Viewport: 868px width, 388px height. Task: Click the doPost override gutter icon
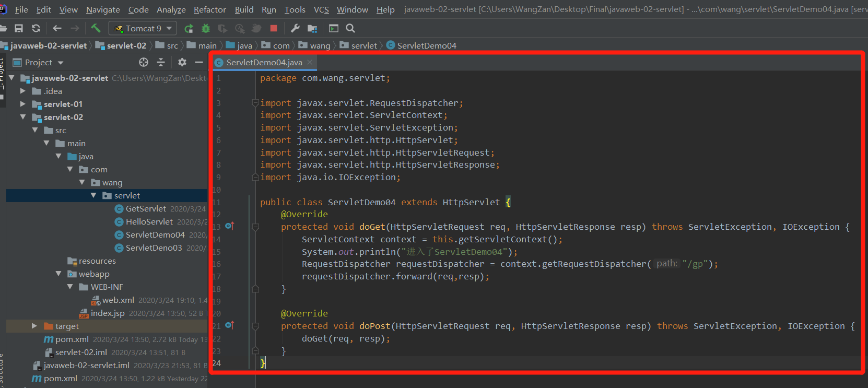(230, 325)
